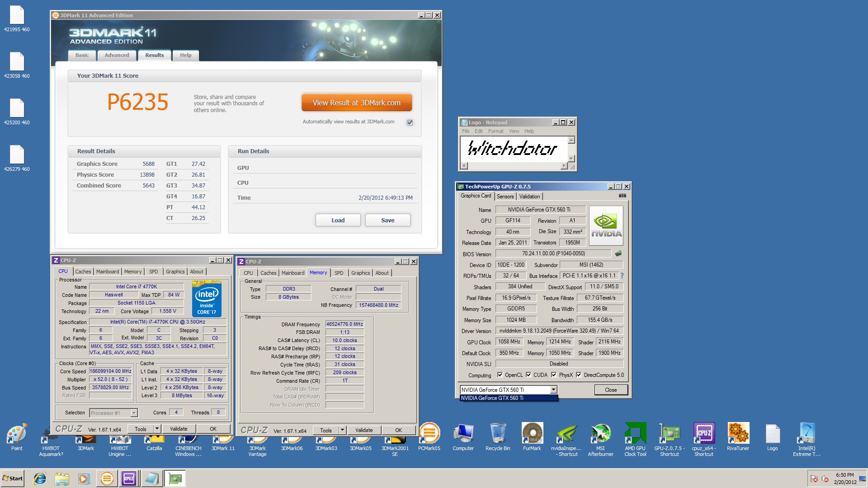Expand GPU selection dropdown in GPU-Z
The height and width of the screenshot is (488, 868).
(x=553, y=390)
